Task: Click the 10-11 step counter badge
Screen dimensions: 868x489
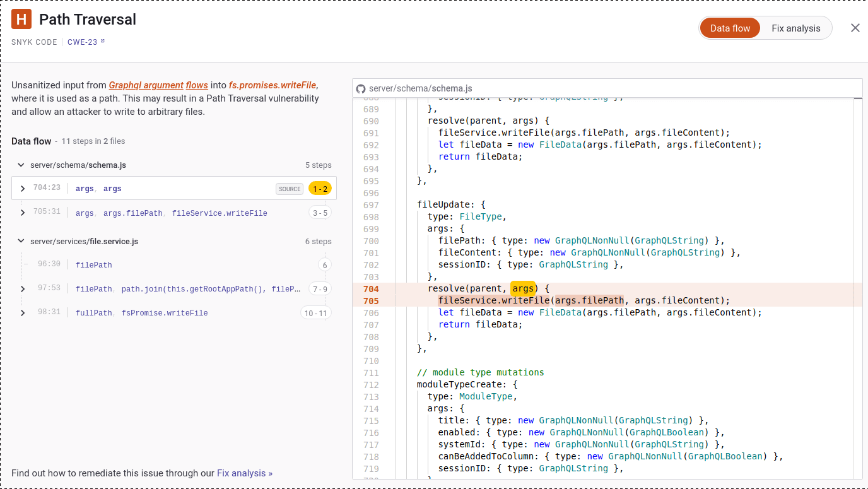Action: (316, 312)
